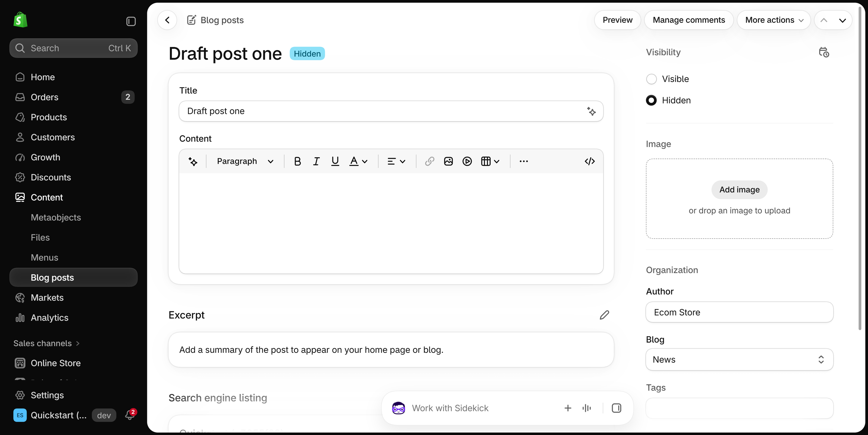Insert a video into content

(467, 161)
